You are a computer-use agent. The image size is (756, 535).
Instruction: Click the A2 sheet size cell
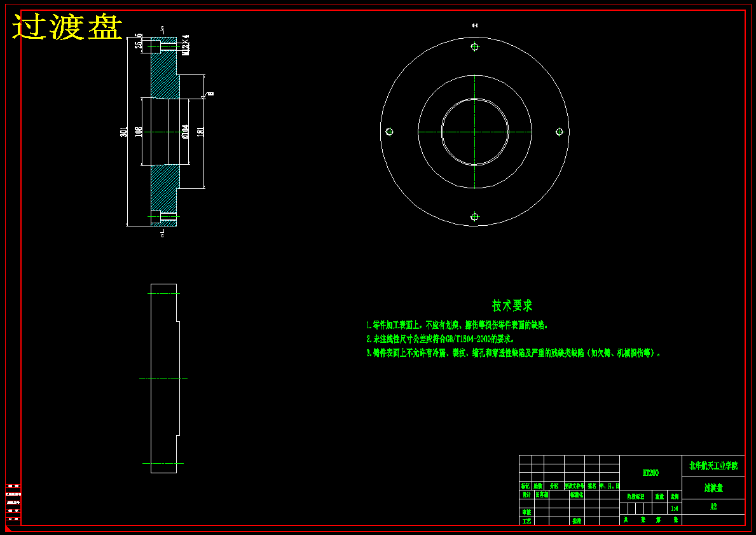[x=713, y=506]
